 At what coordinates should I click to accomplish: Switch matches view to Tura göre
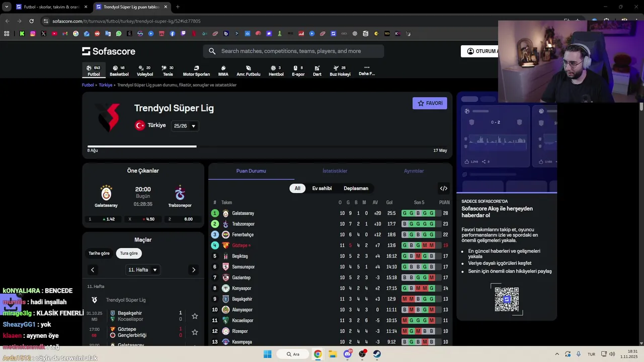point(129,253)
